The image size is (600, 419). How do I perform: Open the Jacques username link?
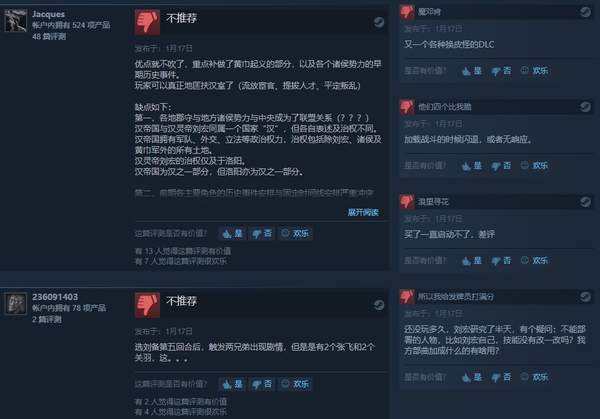[x=48, y=14]
